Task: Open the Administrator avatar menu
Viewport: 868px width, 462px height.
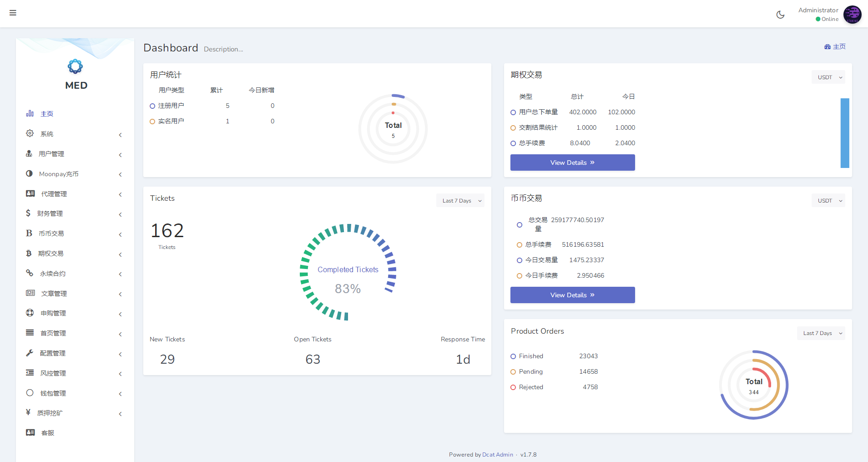Action: (x=852, y=15)
